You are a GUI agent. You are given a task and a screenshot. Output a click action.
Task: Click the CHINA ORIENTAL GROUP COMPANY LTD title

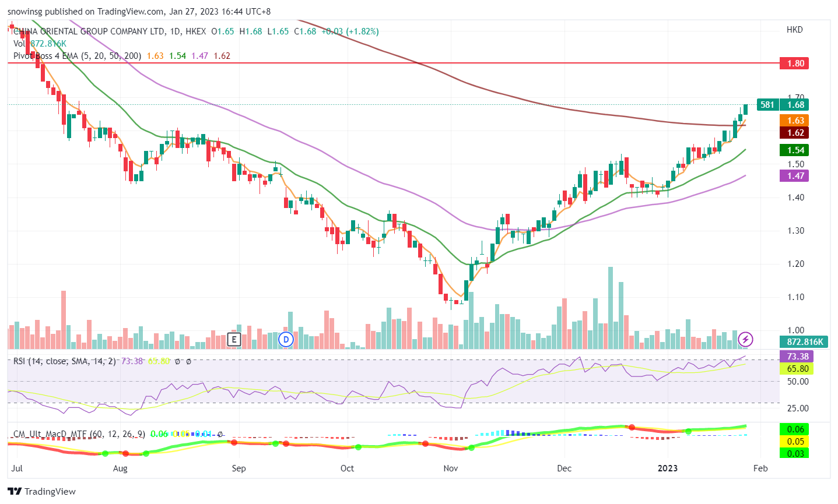click(89, 31)
